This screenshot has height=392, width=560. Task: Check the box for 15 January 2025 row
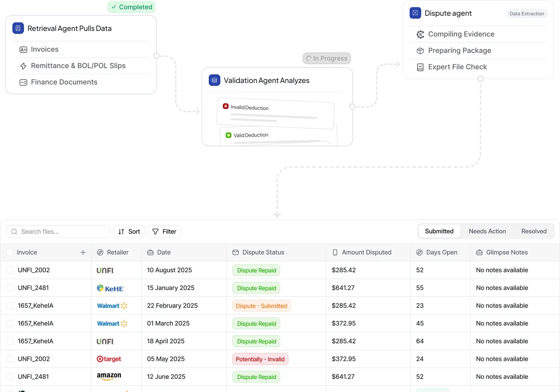[10, 288]
